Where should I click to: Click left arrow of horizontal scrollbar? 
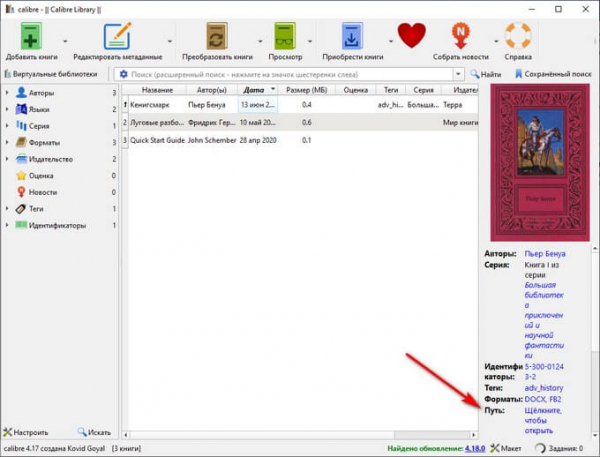click(126, 435)
